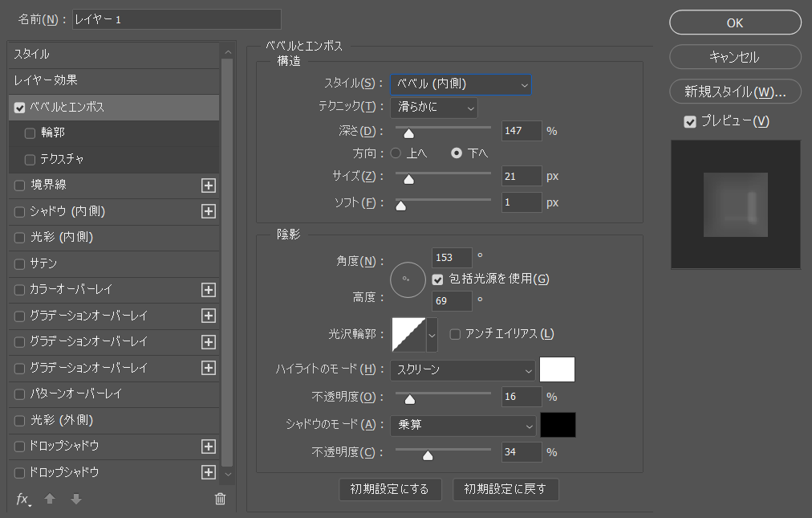Enable the 輪郭 checkbox

click(30, 133)
